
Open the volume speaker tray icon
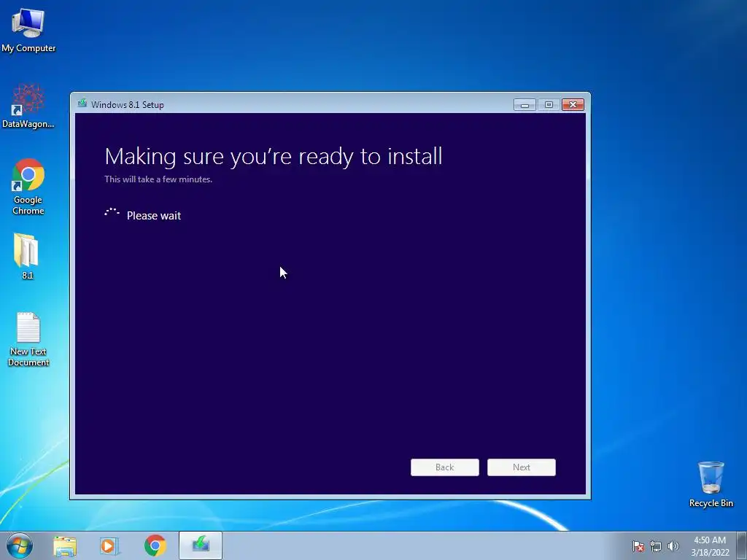coord(673,546)
